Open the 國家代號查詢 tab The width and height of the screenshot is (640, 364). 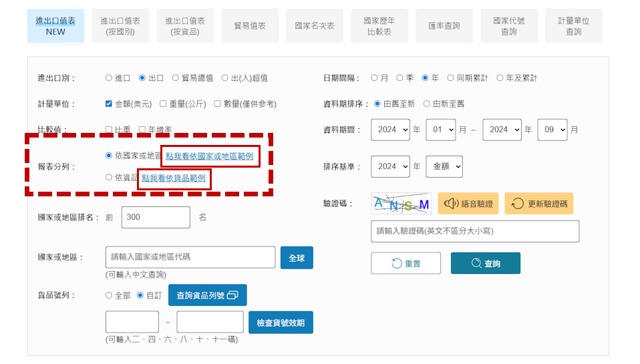pyautogui.click(x=509, y=25)
